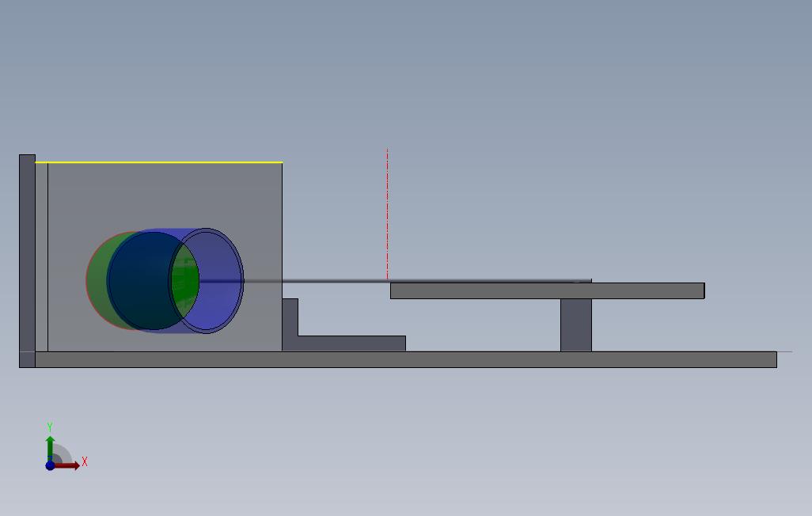Select the raised horizontal platform plate
Viewport: 812px width, 516px height.
click(547, 290)
